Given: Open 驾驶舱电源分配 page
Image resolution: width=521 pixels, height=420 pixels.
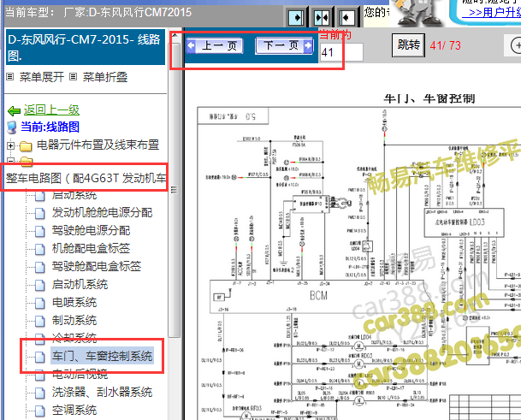Looking at the screenshot, I should point(91,230).
